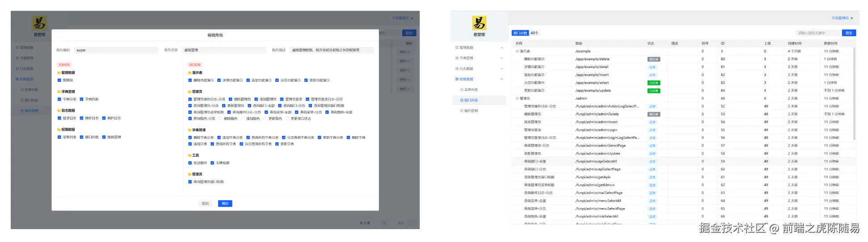This screenshot has width=868, height=242.
Task: Click the 查询接口-全部 table row name
Action: [x=535, y=162]
